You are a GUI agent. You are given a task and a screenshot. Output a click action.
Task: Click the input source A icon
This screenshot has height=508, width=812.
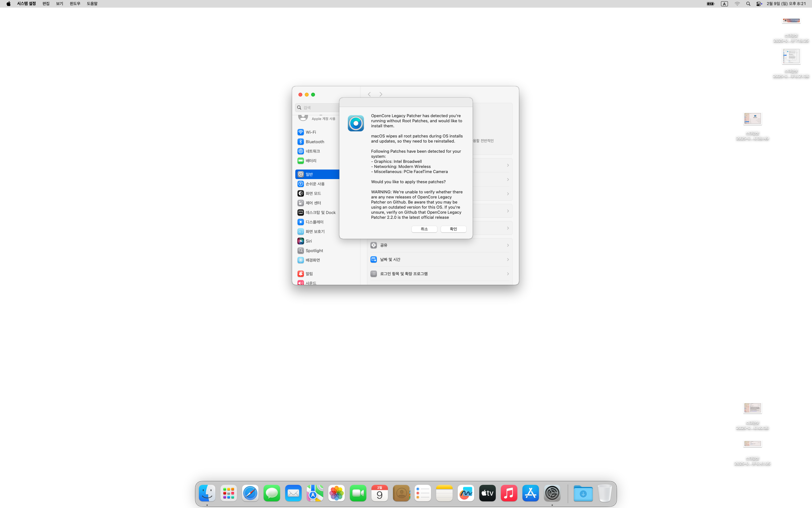[x=724, y=4]
